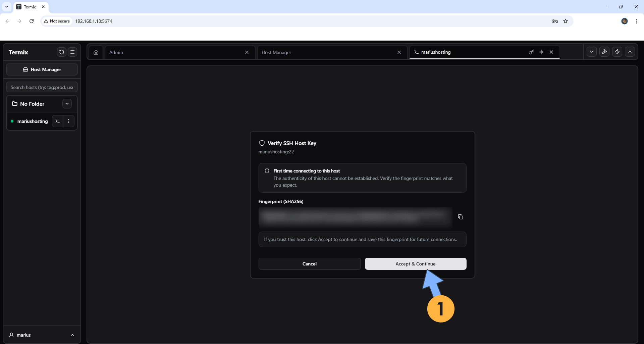Screen dimensions: 644x344
Task: Open the three-dot options for mariushosting host
Action: pos(69,121)
